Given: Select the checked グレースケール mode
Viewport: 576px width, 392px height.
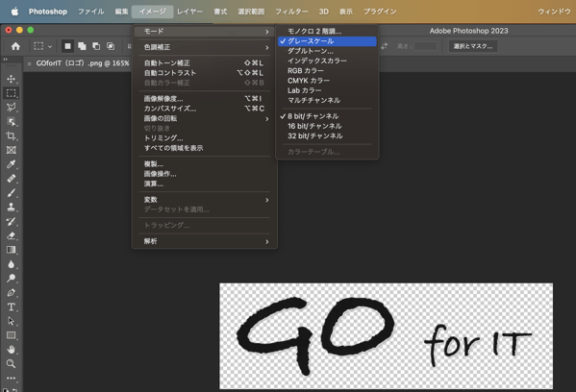Looking at the screenshot, I should click(x=327, y=41).
